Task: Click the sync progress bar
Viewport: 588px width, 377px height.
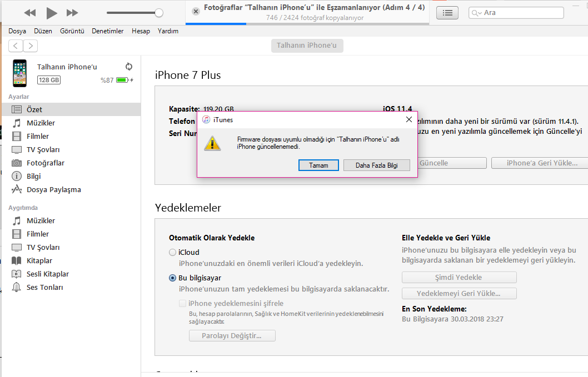Action: (x=307, y=24)
